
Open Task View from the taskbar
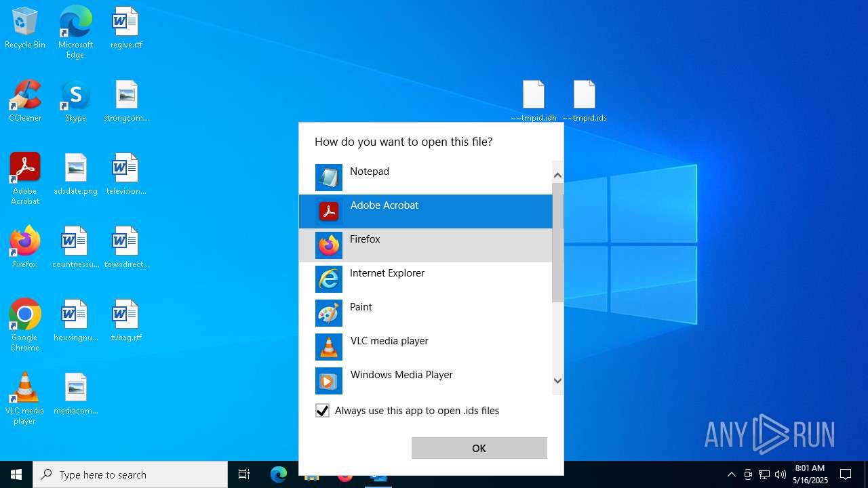coord(244,474)
